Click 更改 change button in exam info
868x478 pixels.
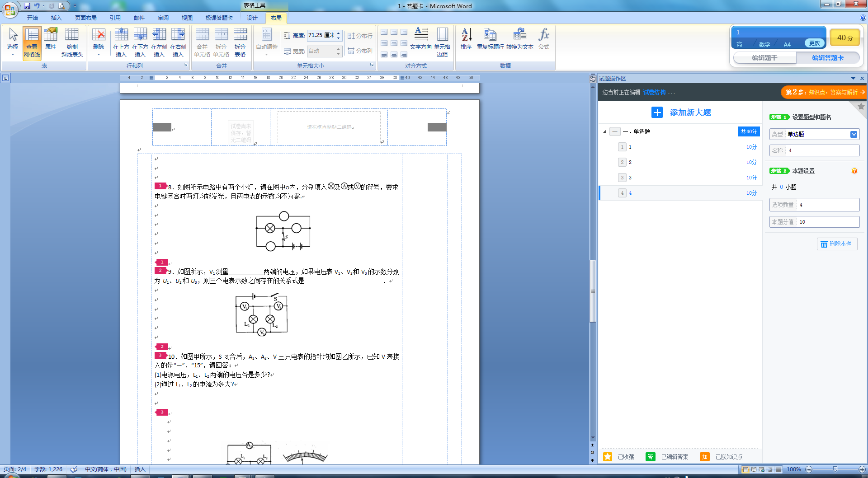pyautogui.click(x=815, y=43)
